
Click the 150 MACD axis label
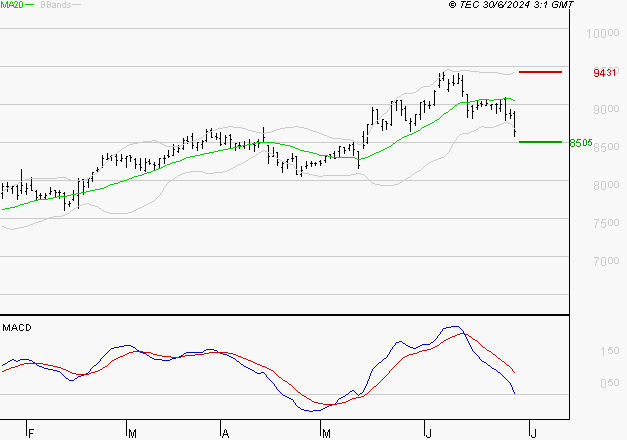pos(610,351)
